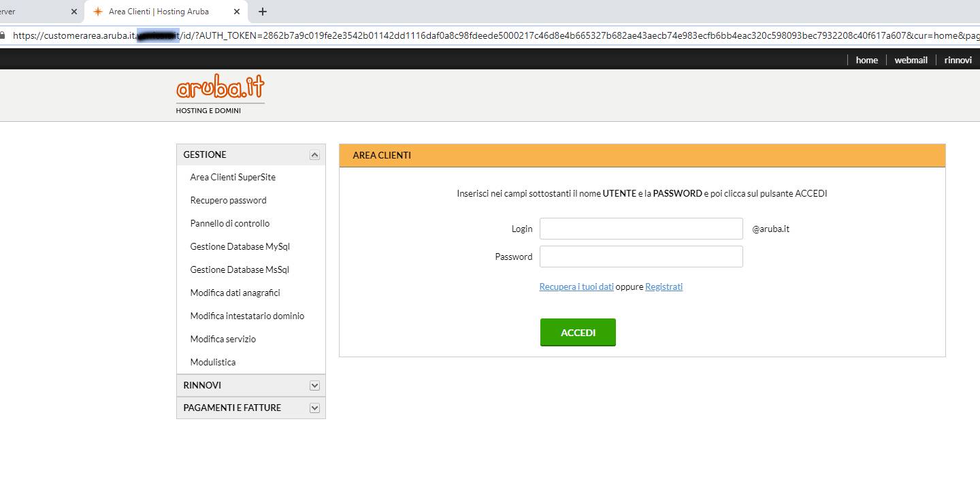Select Recupero password in sidebar
980x494 pixels.
(x=228, y=201)
